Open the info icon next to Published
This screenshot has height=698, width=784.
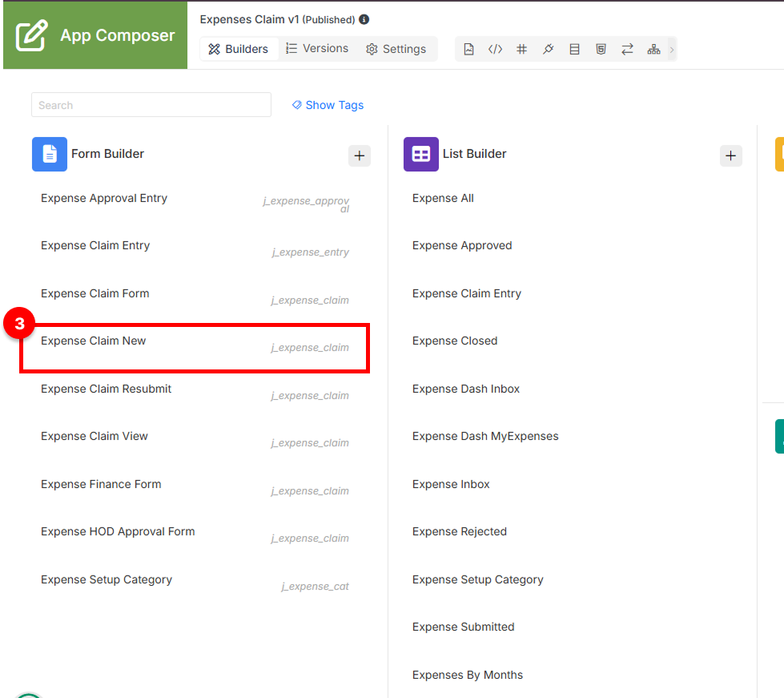point(364,19)
